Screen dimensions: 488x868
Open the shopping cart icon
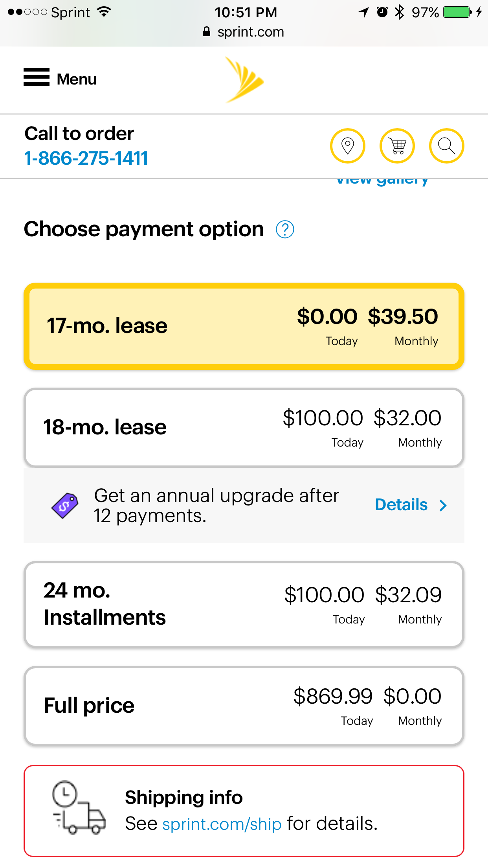click(x=397, y=146)
